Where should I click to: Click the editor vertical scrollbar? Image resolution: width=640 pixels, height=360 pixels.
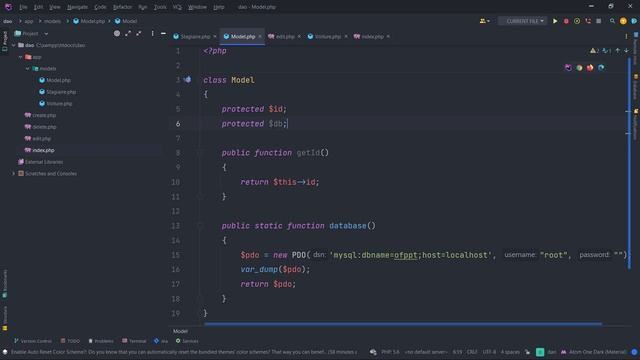[x=629, y=163]
